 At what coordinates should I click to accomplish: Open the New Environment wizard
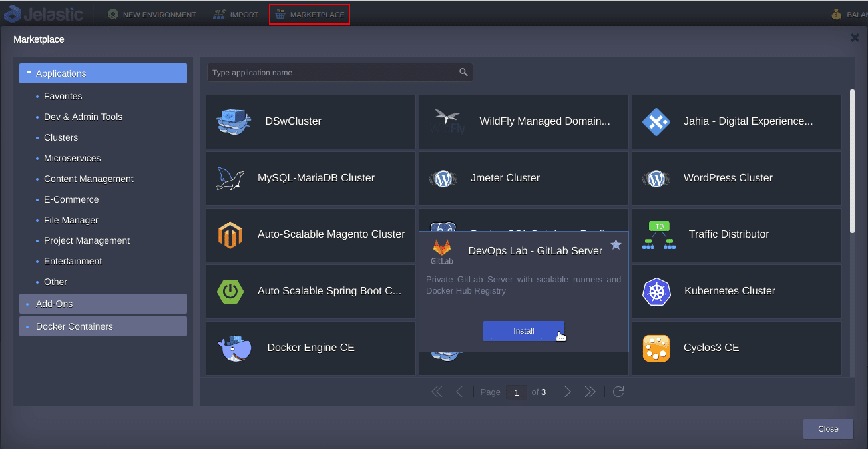point(152,14)
